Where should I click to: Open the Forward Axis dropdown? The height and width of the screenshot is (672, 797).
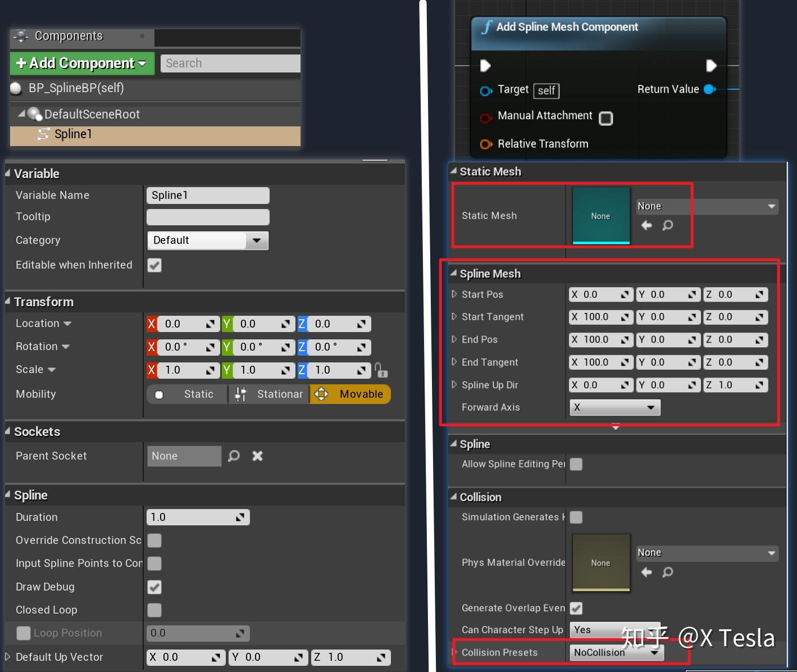614,407
